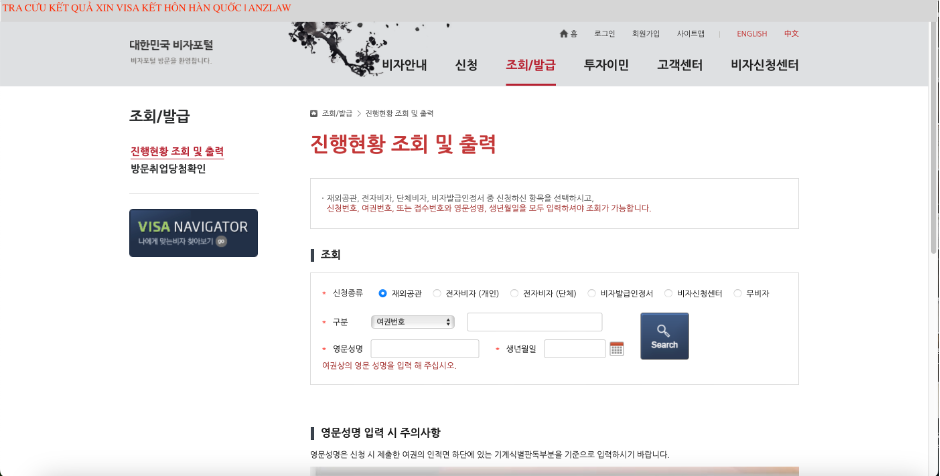Click the 대한민국 비자포털 site logo
The image size is (940, 476).
pyautogui.click(x=171, y=46)
